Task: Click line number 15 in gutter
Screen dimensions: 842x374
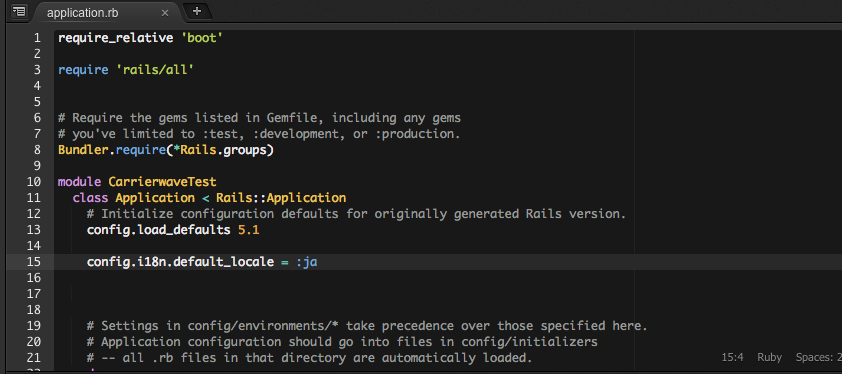Action: [x=33, y=262]
